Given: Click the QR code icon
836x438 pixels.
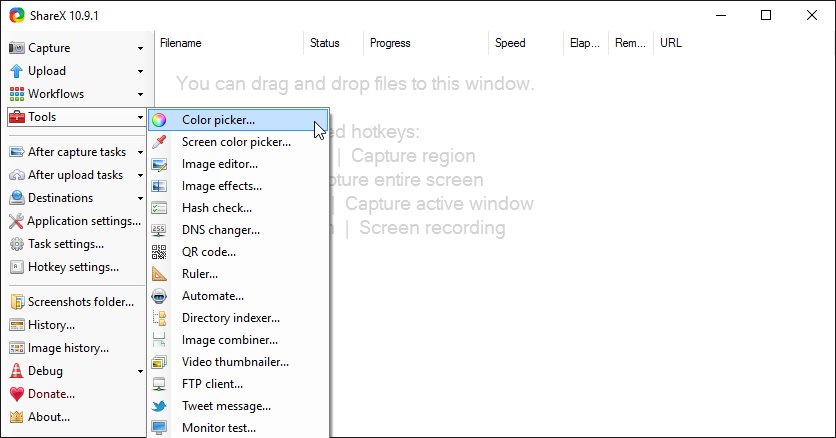Looking at the screenshot, I should (x=159, y=252).
